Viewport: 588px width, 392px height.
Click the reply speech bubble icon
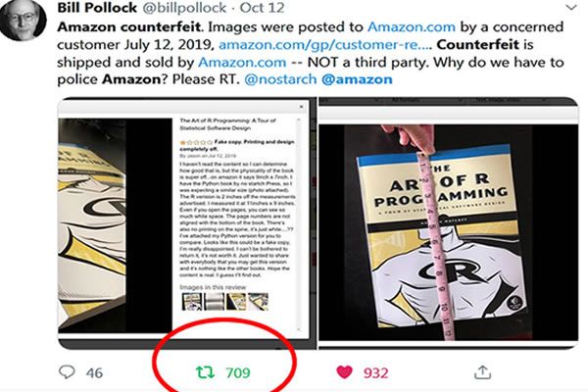pos(67,371)
